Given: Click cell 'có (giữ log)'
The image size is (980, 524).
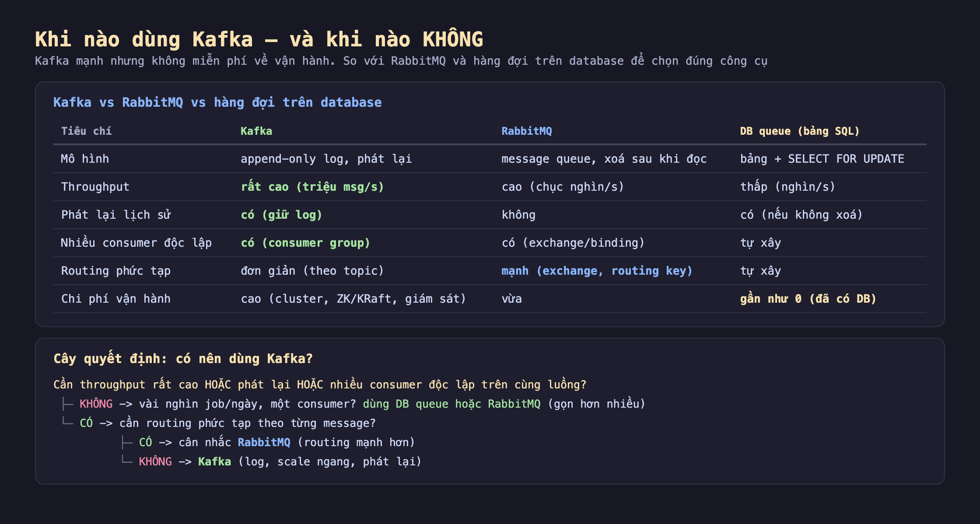Looking at the screenshot, I should click(281, 215).
